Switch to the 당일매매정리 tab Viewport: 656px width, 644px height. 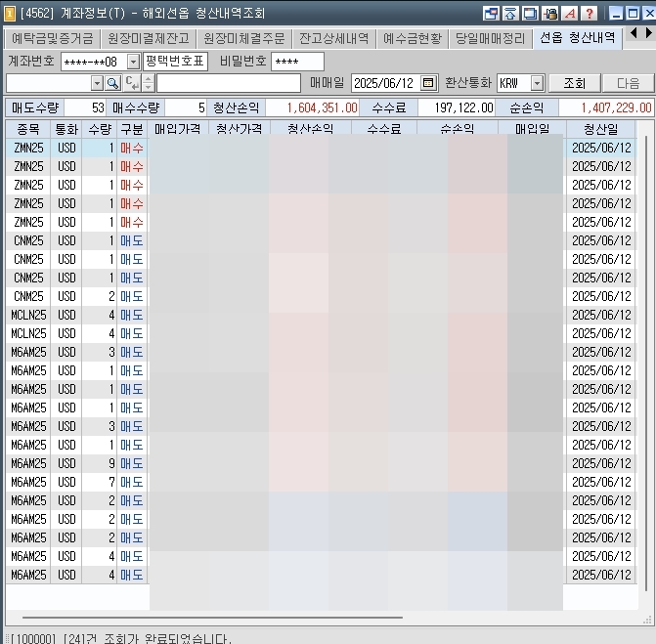click(490, 39)
